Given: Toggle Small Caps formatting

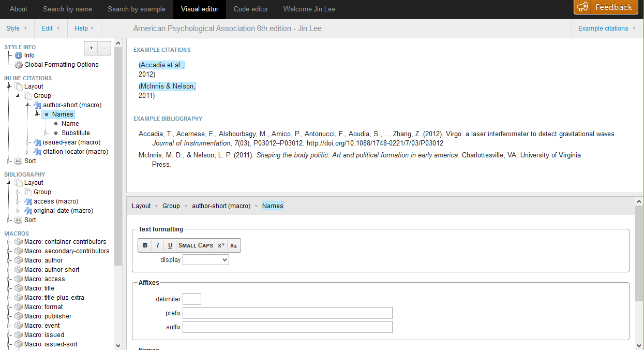Looking at the screenshot, I should tap(196, 245).
